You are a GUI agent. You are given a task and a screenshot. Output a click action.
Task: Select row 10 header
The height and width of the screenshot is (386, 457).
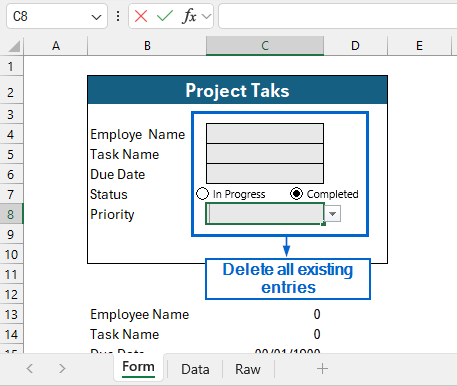[11, 254]
